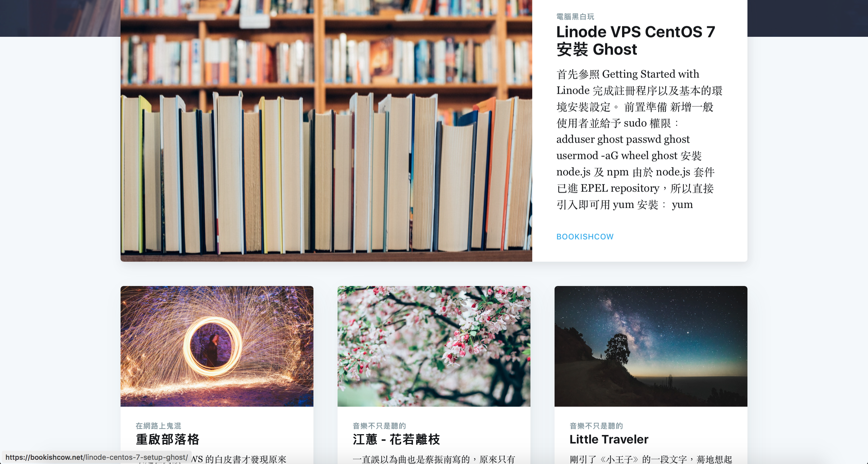Open the Milky Way night sky thumbnail
Screen dimensions: 868x464
point(651,346)
